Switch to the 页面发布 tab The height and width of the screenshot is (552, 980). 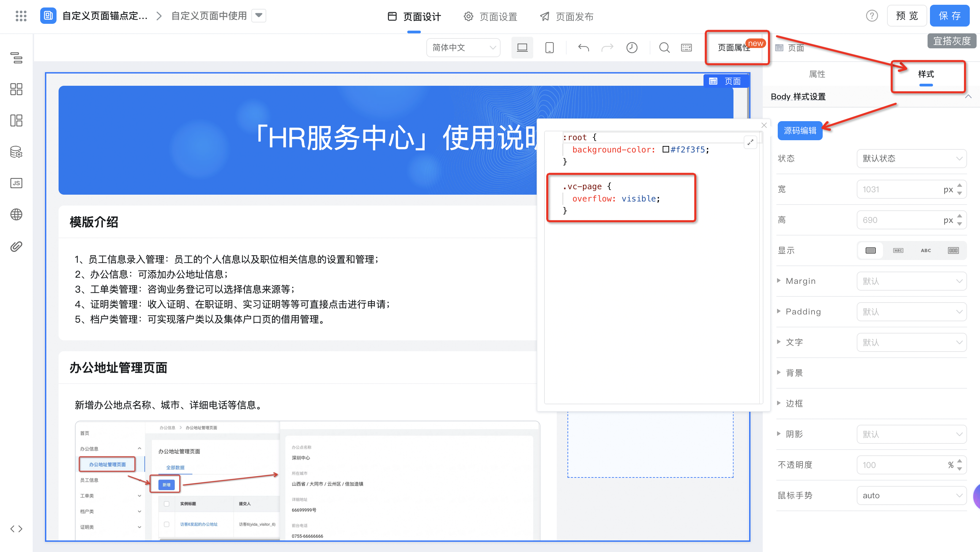567,17
